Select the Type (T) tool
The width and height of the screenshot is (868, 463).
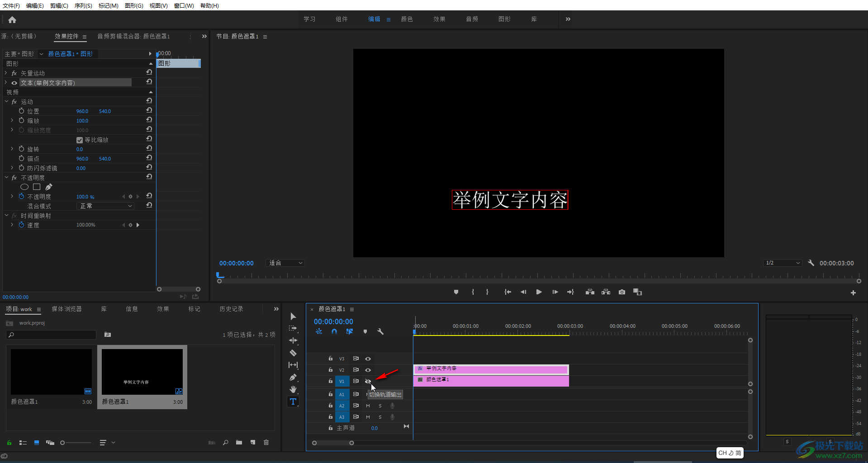(293, 402)
